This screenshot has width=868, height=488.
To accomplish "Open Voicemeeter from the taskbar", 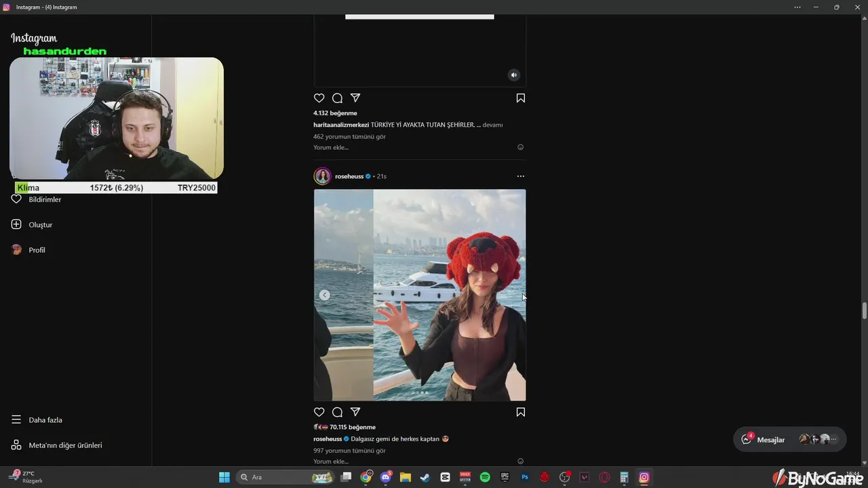I will [465, 477].
